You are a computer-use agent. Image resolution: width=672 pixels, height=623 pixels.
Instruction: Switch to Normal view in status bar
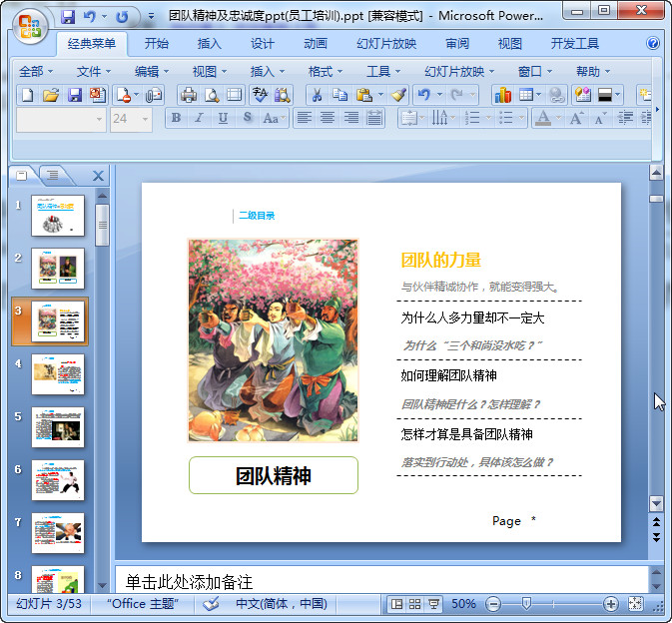tap(396, 604)
